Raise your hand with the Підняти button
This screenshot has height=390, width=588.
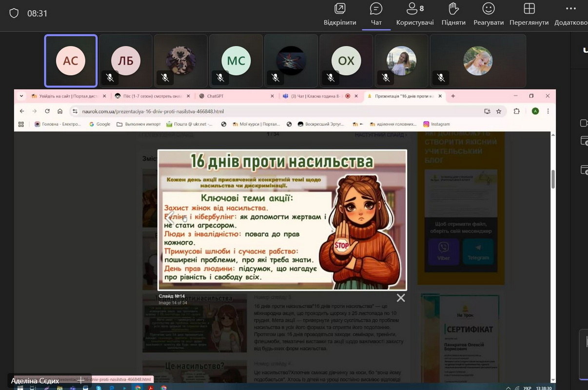[453, 14]
